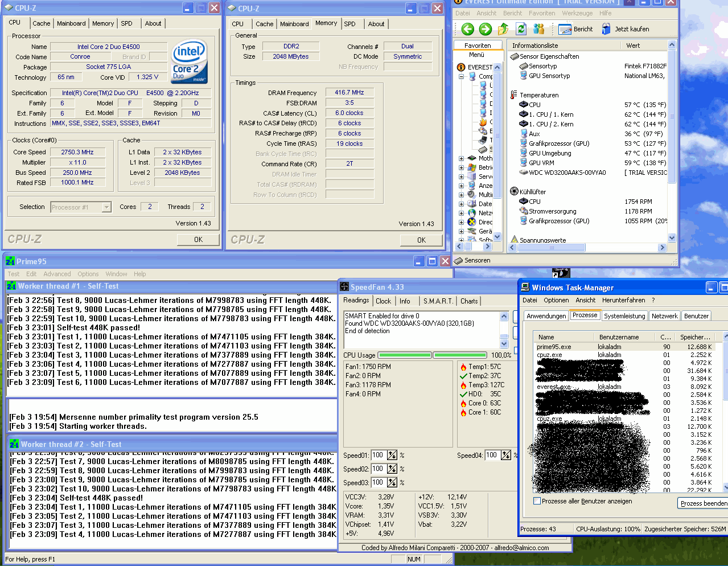728x566 pixels.
Task: Expand the Netzwerk node in EVEREST tree
Action: point(462,213)
